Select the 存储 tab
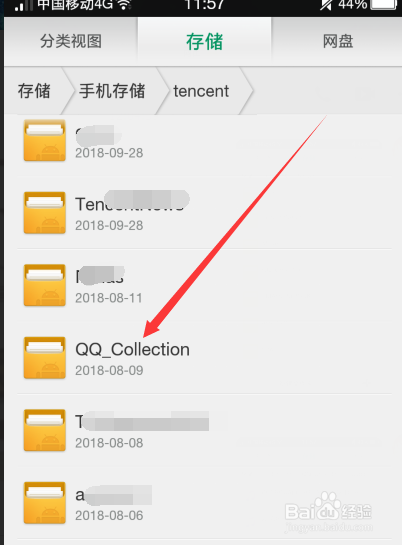This screenshot has height=545, width=402. [x=204, y=41]
